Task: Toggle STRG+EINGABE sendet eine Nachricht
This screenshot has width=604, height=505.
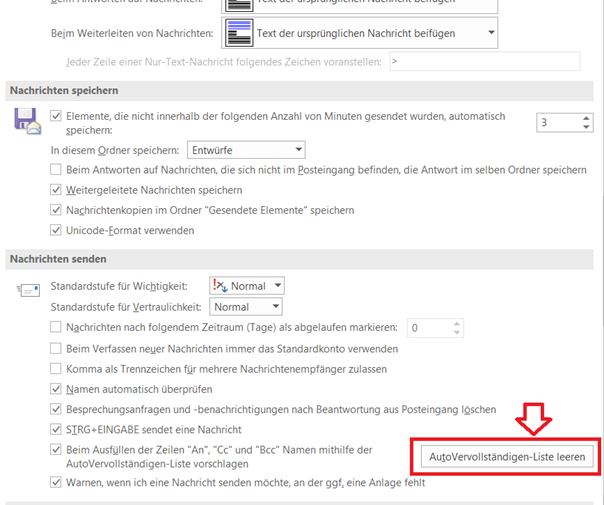Action: click(x=56, y=429)
